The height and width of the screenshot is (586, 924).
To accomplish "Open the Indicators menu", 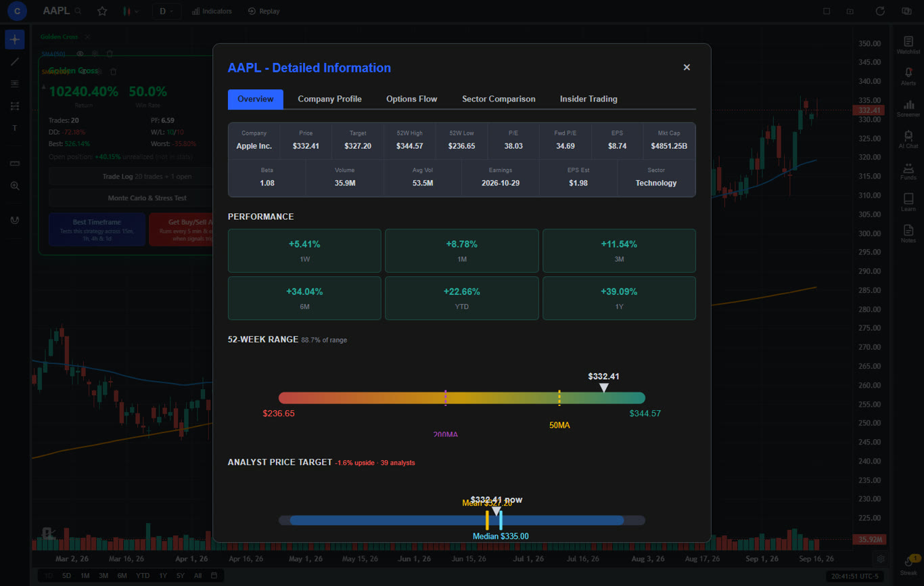I will [x=212, y=11].
